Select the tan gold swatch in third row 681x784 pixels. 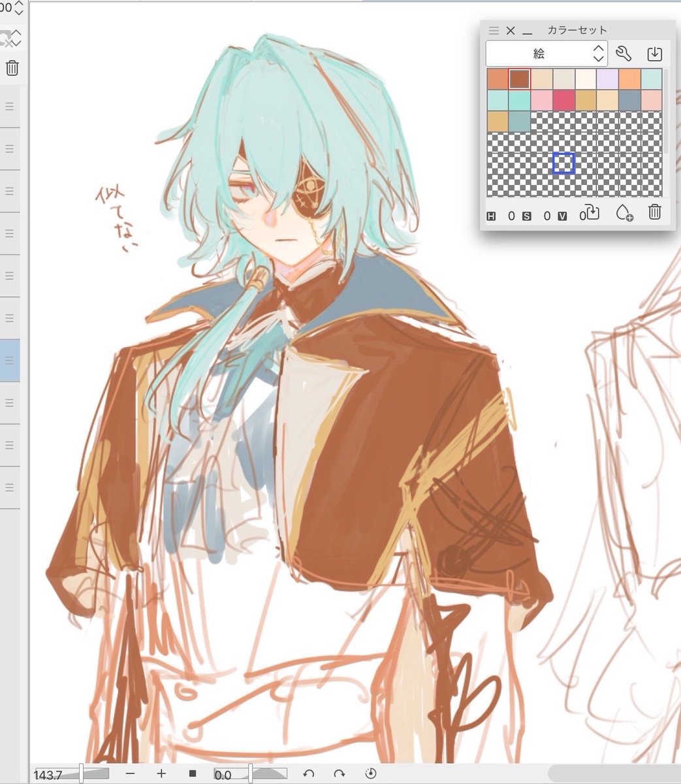point(498,122)
